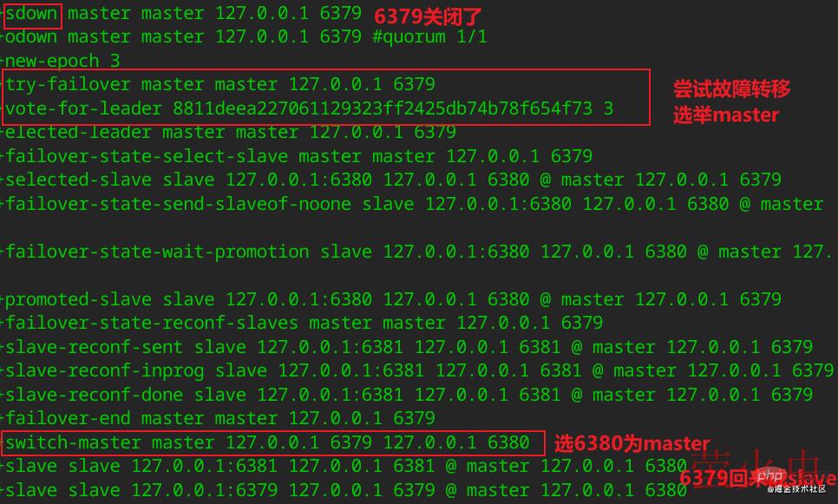Click the try-failover master line

point(219,84)
